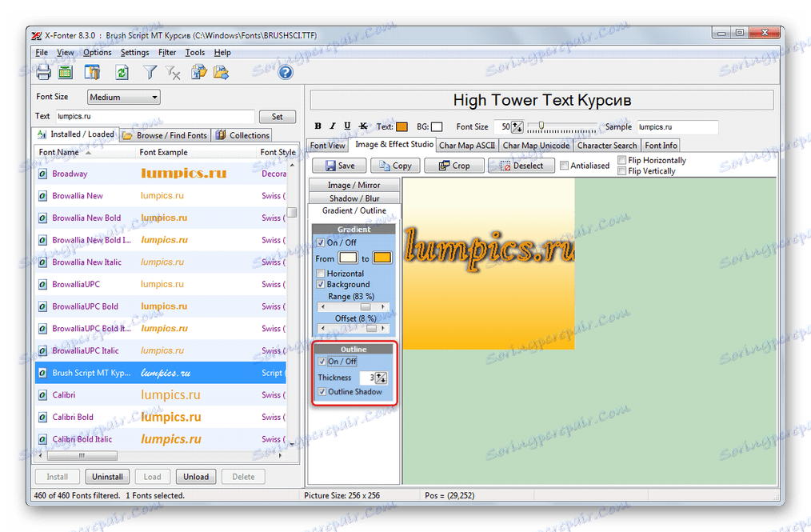This screenshot has width=811, height=532.
Task: Click the font icon beside Browallia New row
Action: click(x=43, y=196)
